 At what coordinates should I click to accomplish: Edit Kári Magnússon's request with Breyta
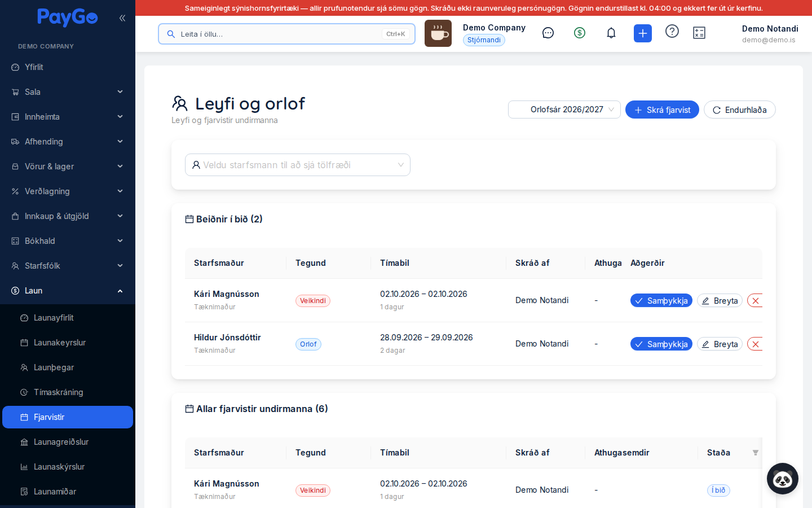coord(720,301)
